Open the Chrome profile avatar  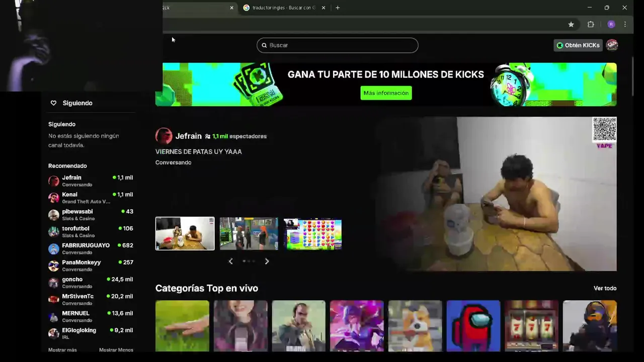(x=611, y=24)
